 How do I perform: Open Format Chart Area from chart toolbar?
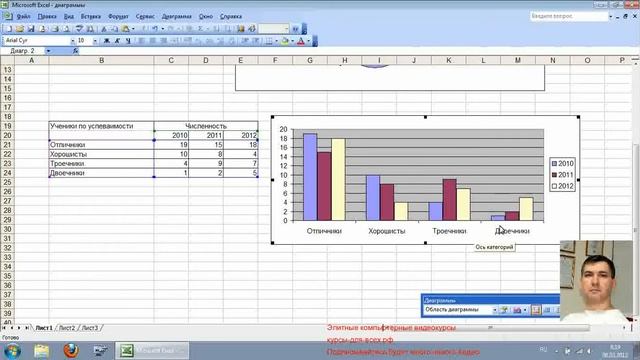click(504, 310)
